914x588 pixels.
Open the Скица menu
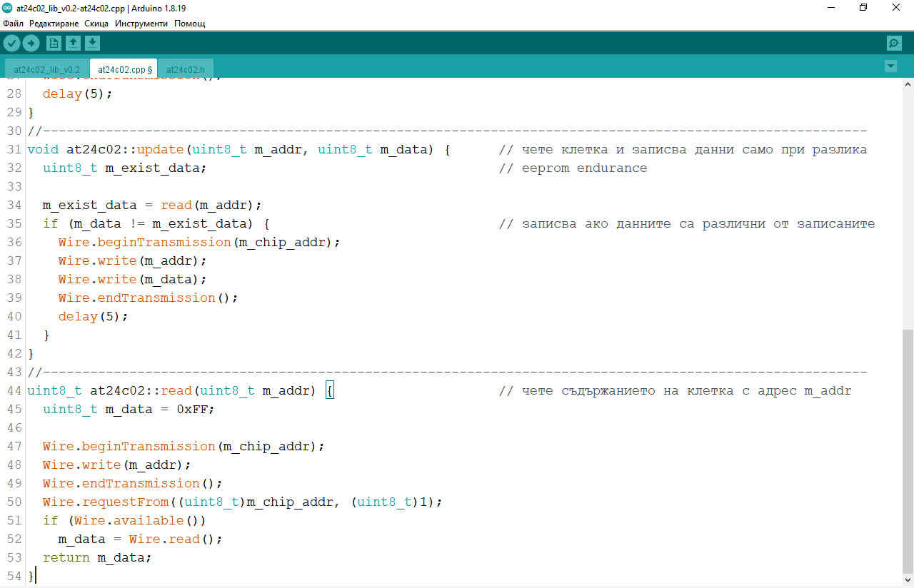(x=96, y=24)
